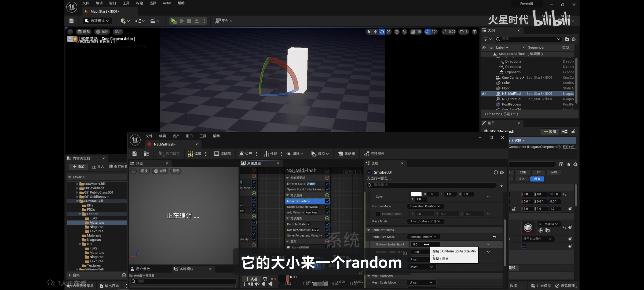Click the green Play button in the toolbar
The height and width of the screenshot is (290, 644).
click(x=174, y=21)
